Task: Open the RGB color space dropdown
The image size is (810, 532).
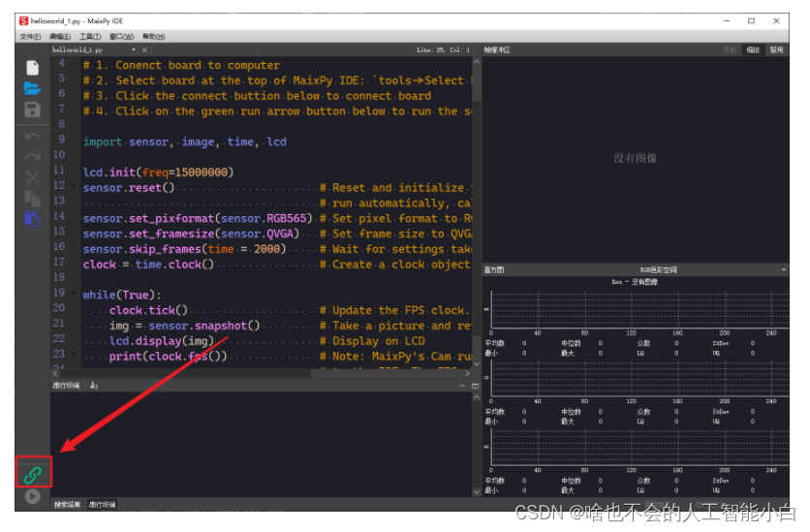Action: 783,269
